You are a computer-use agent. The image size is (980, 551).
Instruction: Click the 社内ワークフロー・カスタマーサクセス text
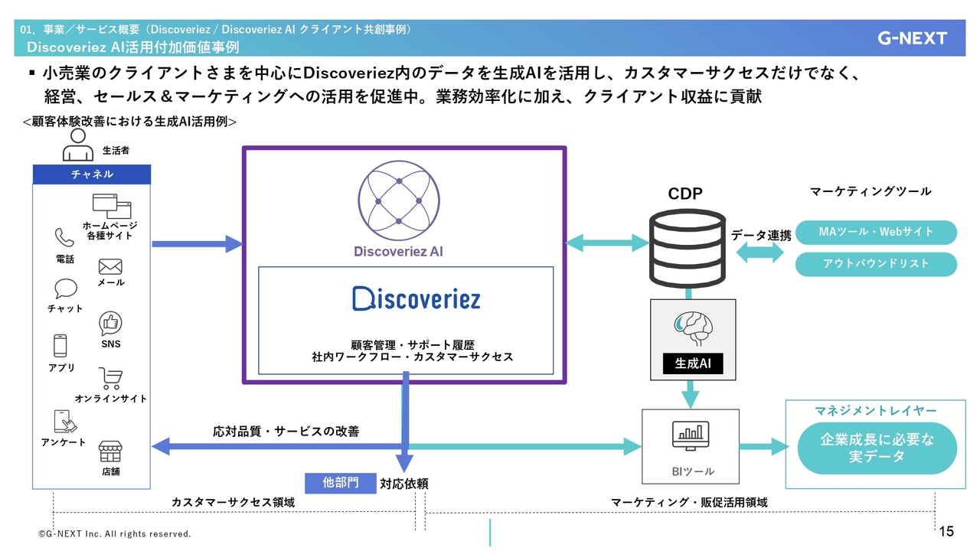413,357
